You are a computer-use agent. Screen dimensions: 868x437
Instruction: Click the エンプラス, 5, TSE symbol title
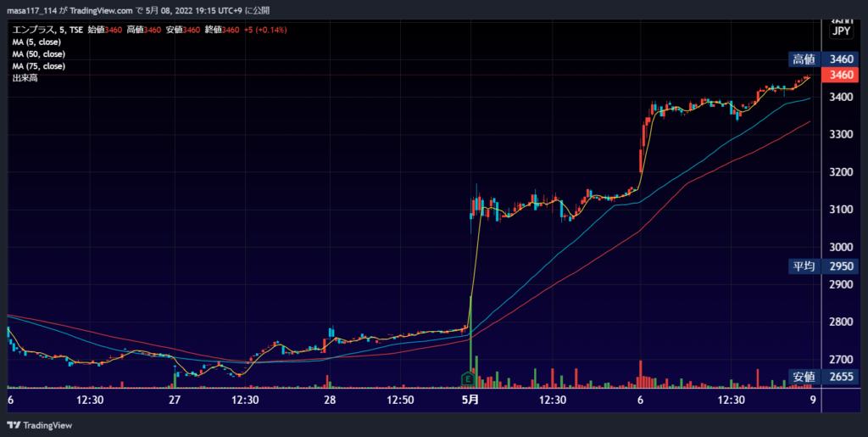47,30
